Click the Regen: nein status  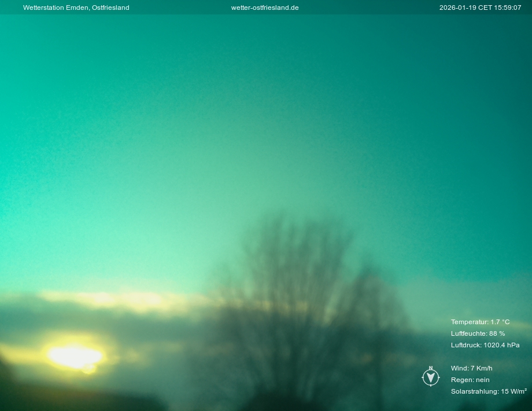[470, 380]
